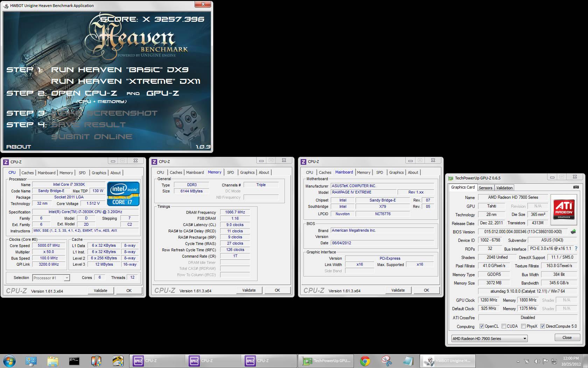Image resolution: width=588 pixels, height=368 pixels.
Task: Click Run Heaven "Xtreme" DX11 step
Action: 126,81
